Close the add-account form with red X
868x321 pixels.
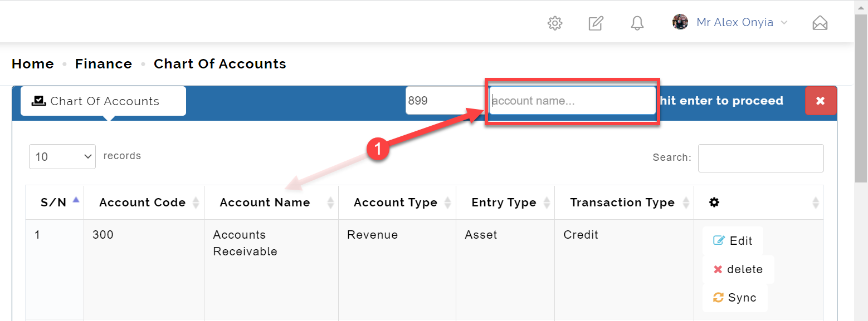click(821, 101)
